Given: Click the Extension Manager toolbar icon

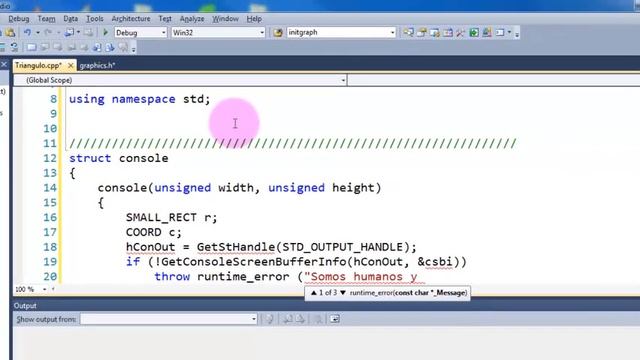Looking at the screenshot, I should coord(487,33).
